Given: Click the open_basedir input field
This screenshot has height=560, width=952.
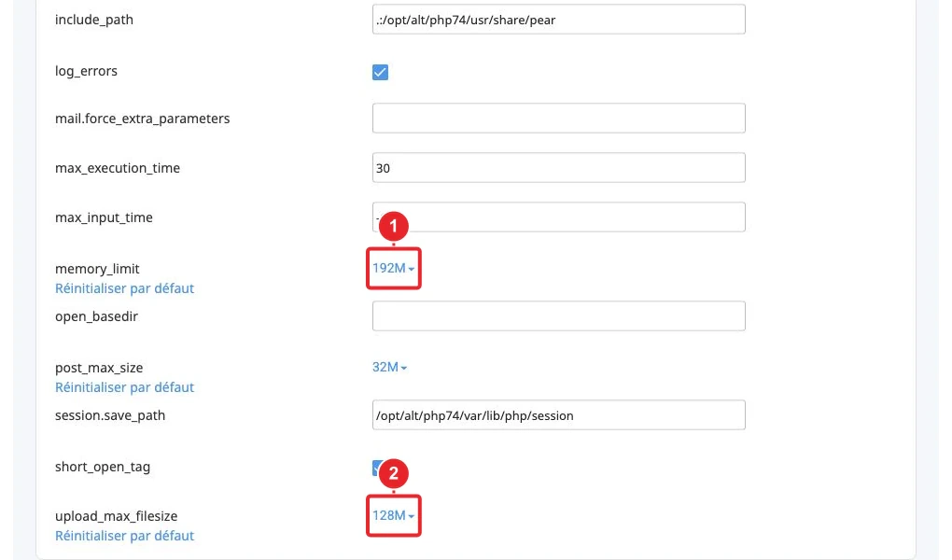Looking at the screenshot, I should 558,315.
